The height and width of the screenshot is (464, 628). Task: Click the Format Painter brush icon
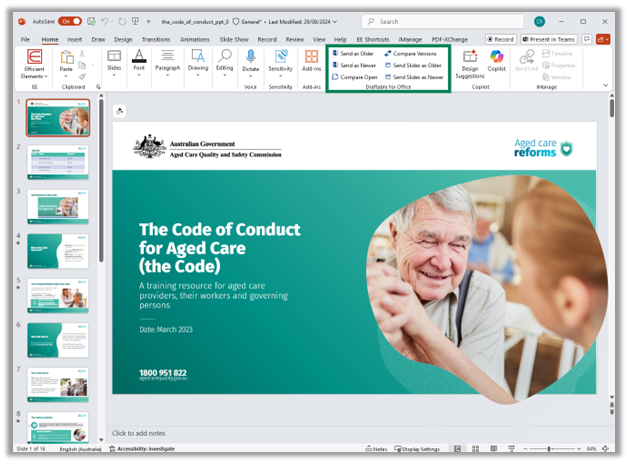pyautogui.click(x=82, y=76)
